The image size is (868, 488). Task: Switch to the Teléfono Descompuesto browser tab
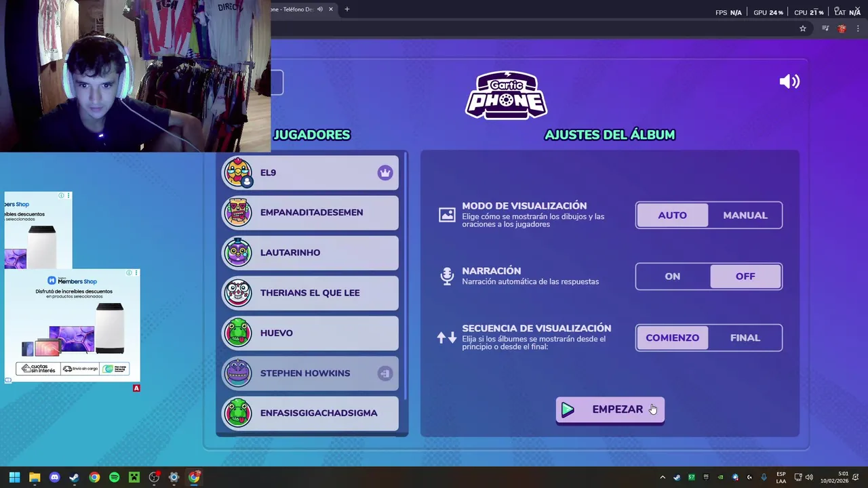[x=293, y=9]
